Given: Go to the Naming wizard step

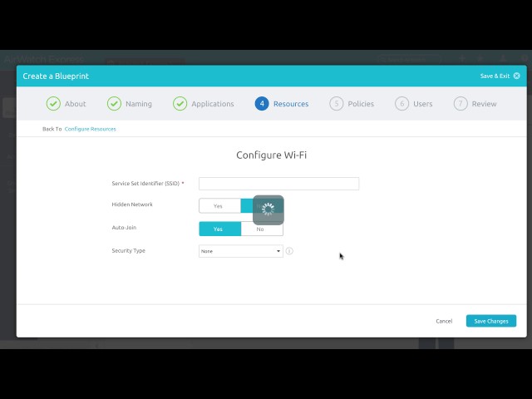Looking at the screenshot, I should (x=130, y=103).
